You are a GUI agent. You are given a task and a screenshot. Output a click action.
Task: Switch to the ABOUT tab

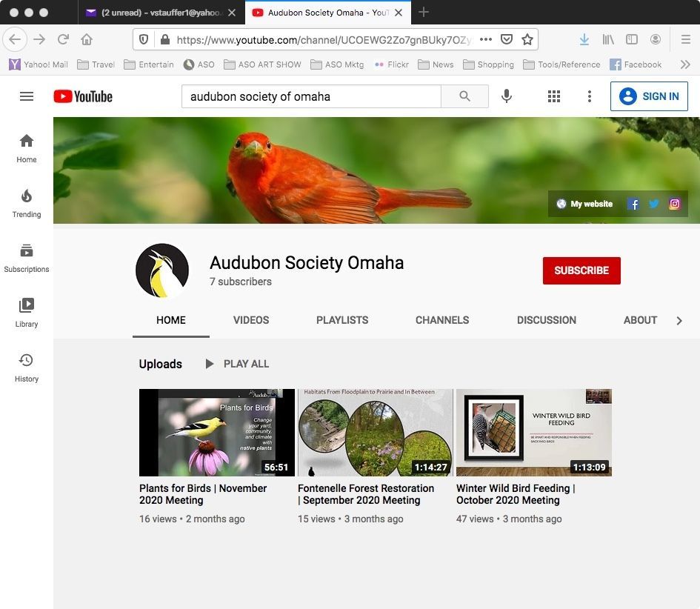tap(640, 320)
